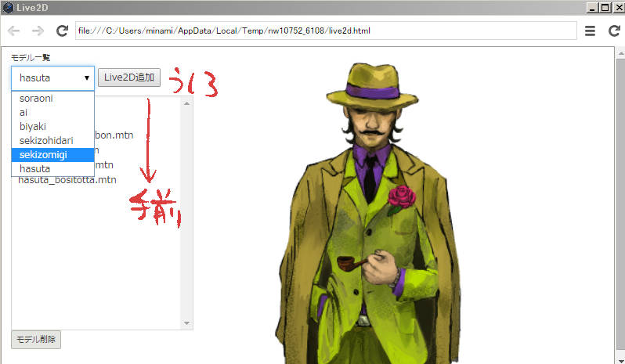Open the hamburger menu icon
625x364 pixels.
click(590, 31)
